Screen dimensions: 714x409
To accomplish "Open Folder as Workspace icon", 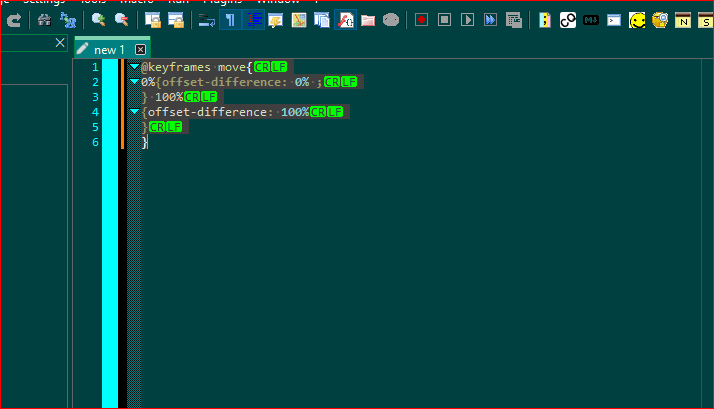I will coord(368,20).
